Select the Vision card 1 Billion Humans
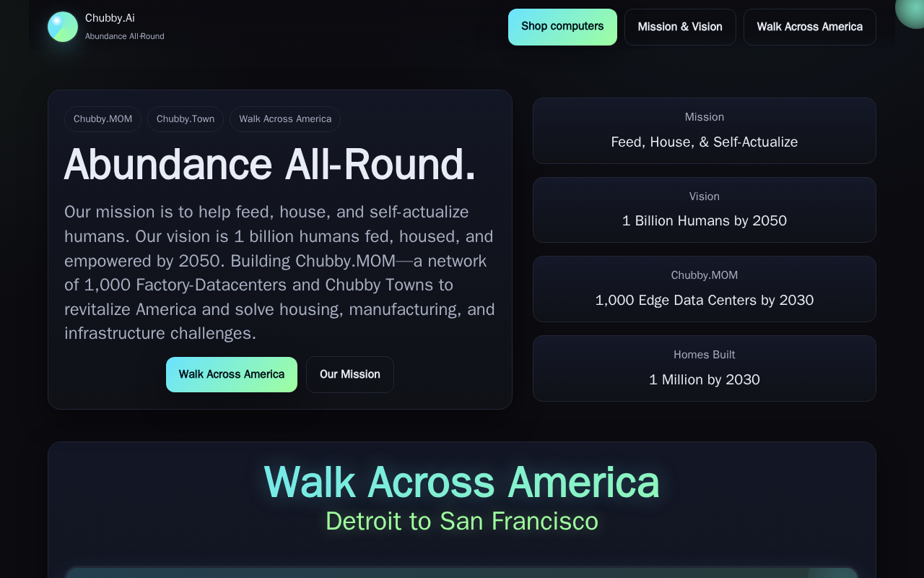Screen dimensions: 924x578 705,210
